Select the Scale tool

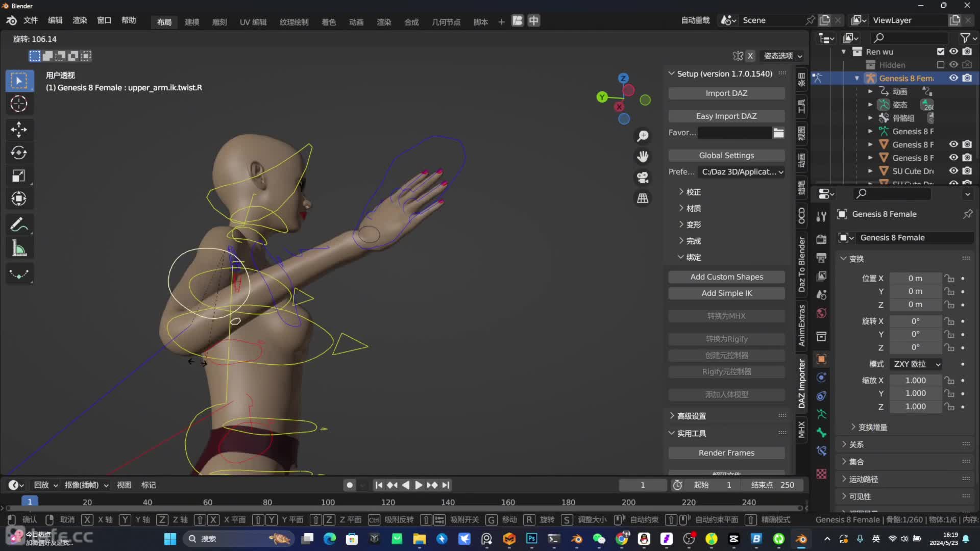[19, 176]
